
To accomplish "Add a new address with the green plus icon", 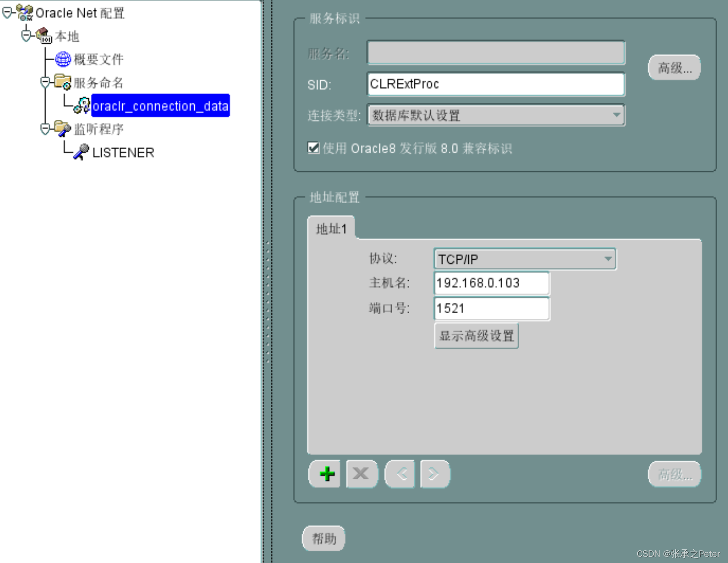I will pyautogui.click(x=324, y=474).
